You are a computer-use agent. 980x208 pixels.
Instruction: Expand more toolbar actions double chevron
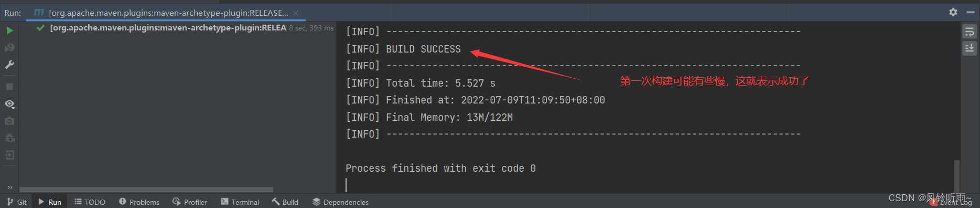[9, 187]
